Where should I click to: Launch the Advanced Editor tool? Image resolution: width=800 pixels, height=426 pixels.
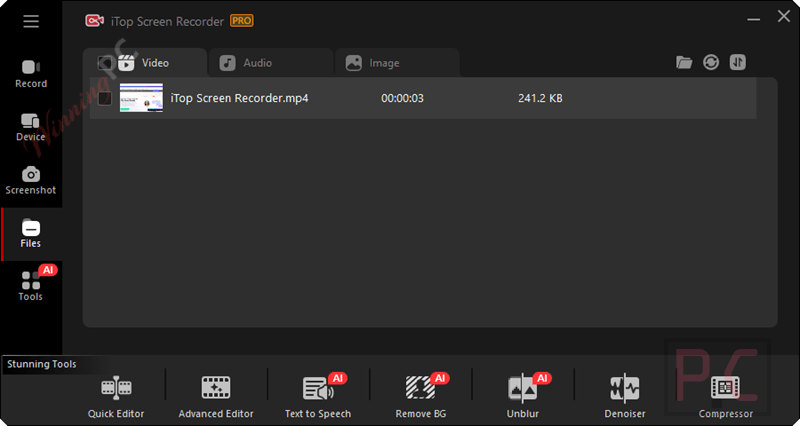coord(216,397)
